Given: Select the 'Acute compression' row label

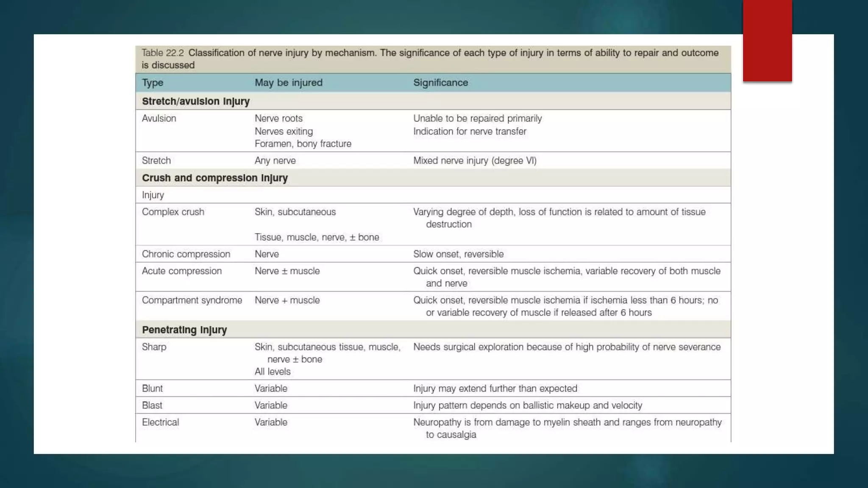Looking at the screenshot, I should 182,271.
